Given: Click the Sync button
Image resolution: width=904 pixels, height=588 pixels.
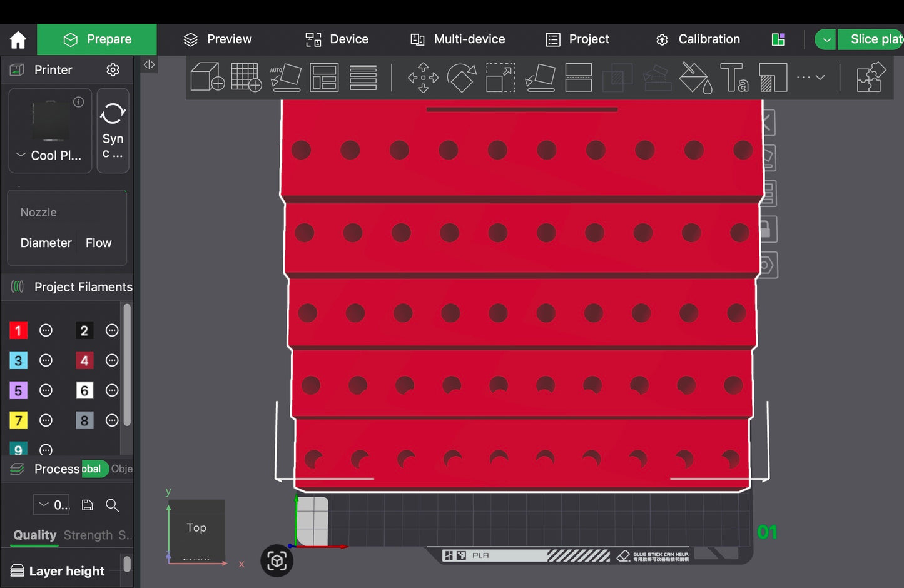Looking at the screenshot, I should (113, 130).
